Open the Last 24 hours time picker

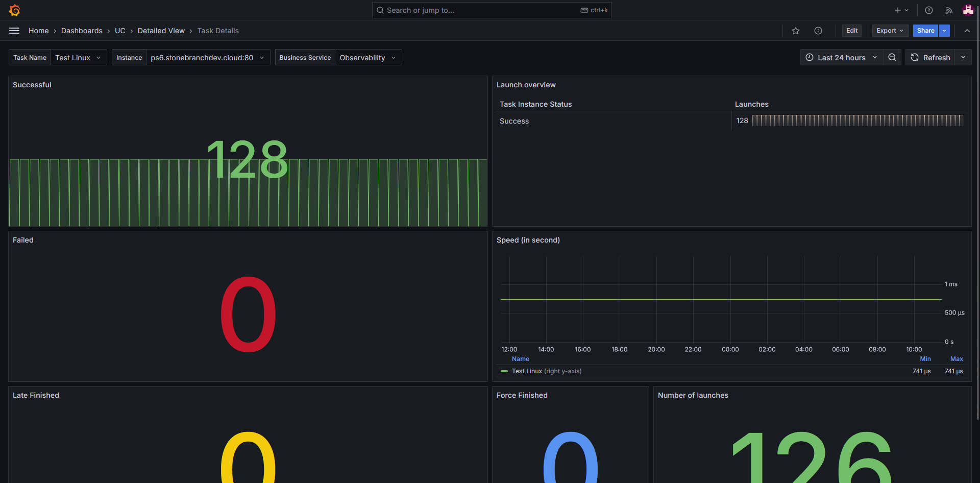(x=841, y=58)
